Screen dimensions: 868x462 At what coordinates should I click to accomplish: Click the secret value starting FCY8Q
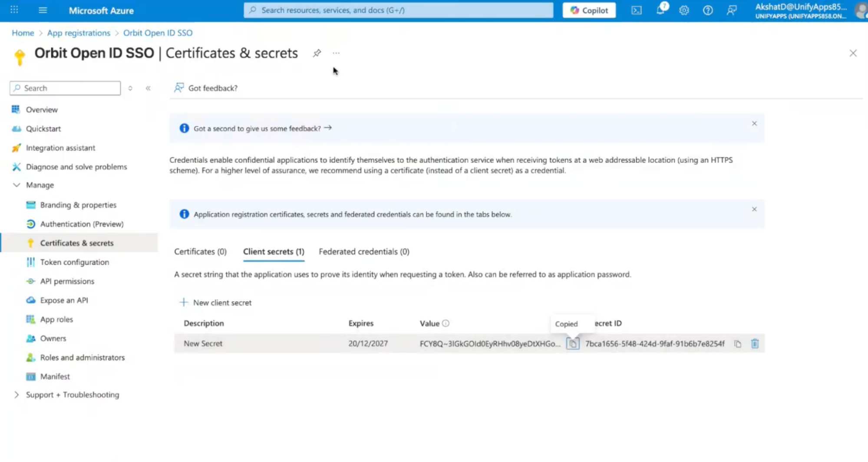(x=490, y=343)
